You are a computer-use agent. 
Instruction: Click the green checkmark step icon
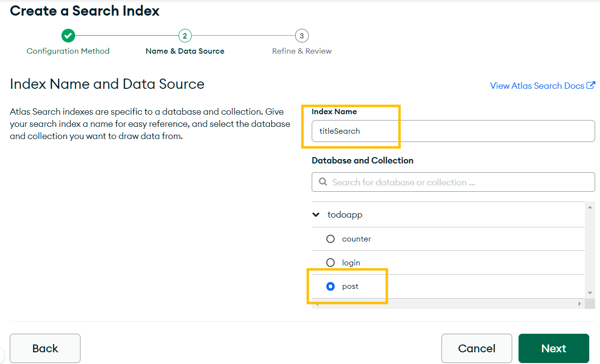point(68,36)
